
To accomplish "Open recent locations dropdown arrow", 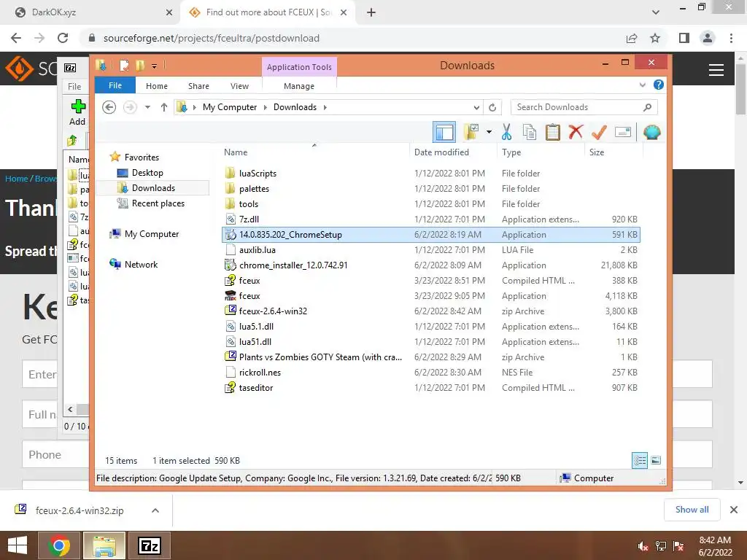I will click(147, 107).
